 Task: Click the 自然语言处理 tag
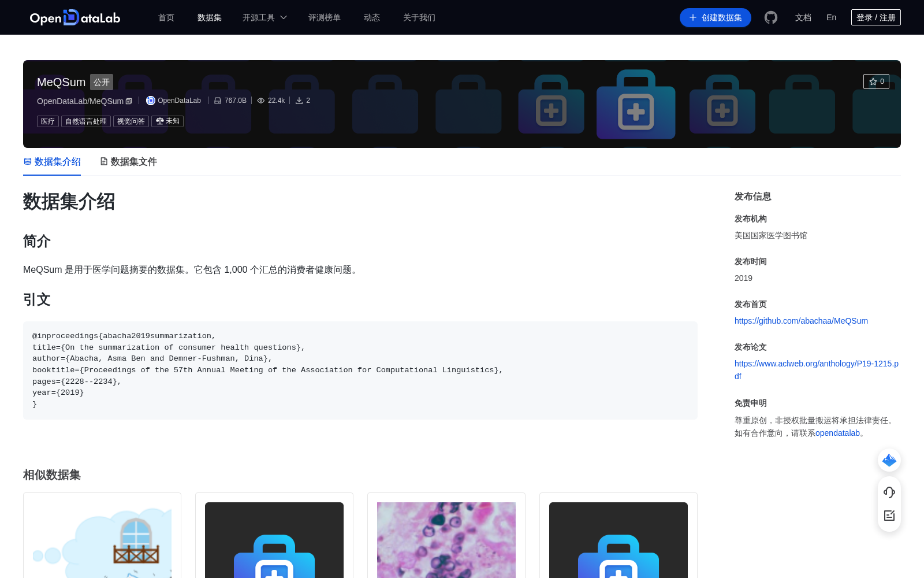click(x=86, y=121)
